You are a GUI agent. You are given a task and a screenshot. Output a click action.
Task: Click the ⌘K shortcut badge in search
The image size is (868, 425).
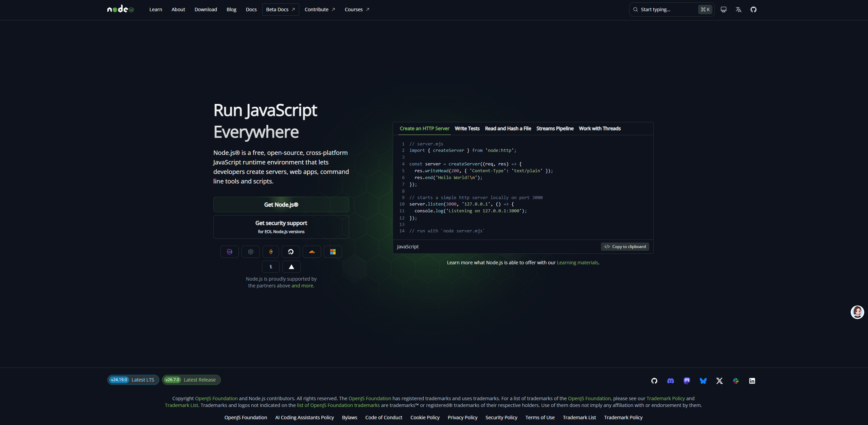point(705,10)
